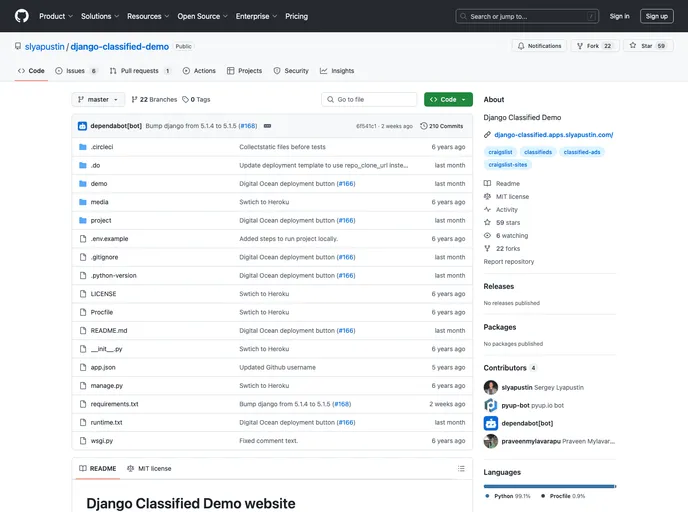Open the green Code dropdown button
Screen dimensions: 688x512
[x=448, y=100]
